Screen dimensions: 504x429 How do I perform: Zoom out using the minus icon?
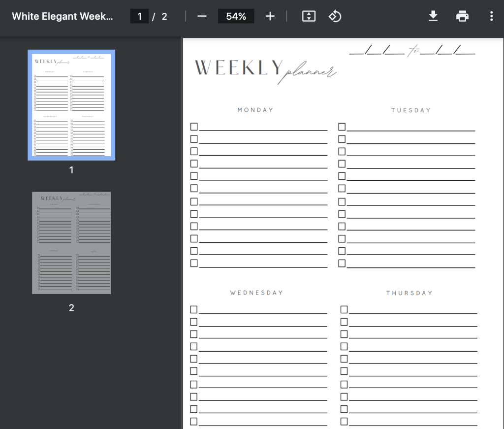(x=202, y=16)
